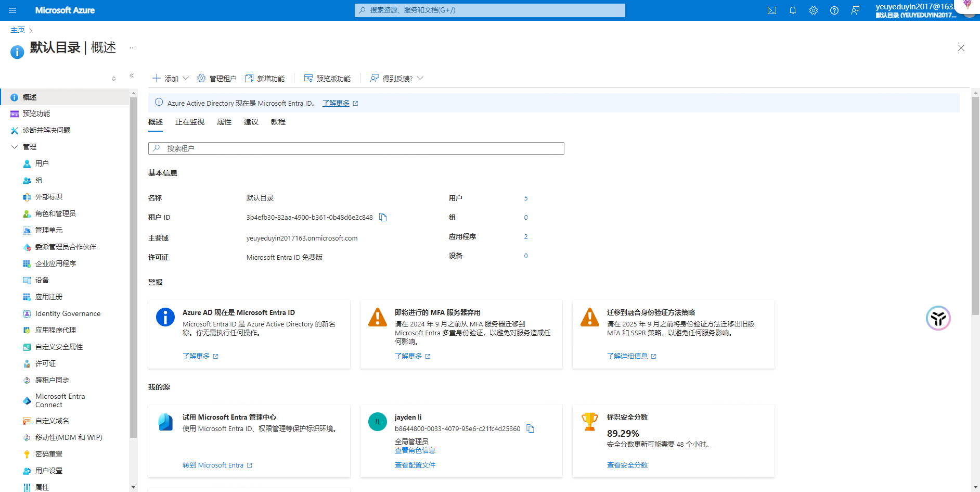Open 应用注册 in sidebar
The image size is (980, 492).
(x=48, y=297)
